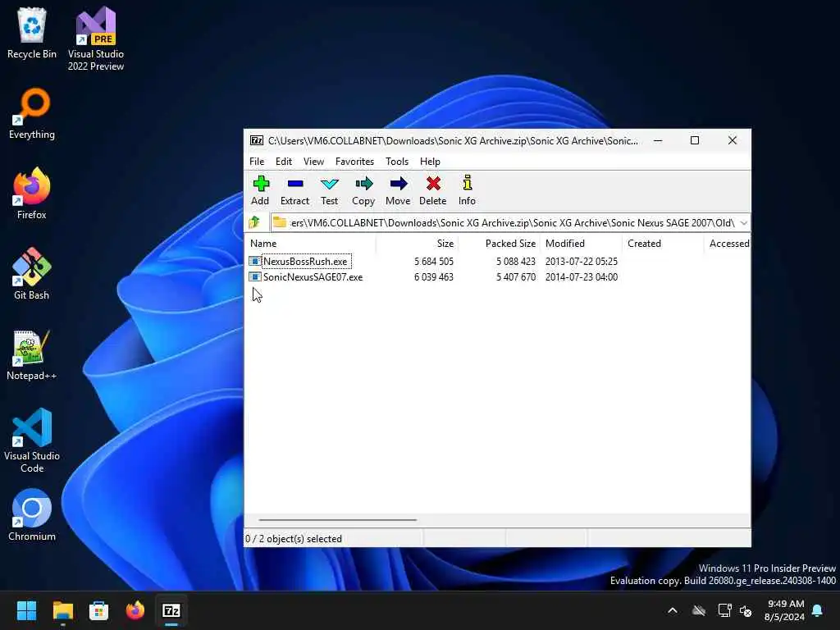The width and height of the screenshot is (840, 630).
Task: Open File Explorer from the taskbar
Action: [x=62, y=610]
